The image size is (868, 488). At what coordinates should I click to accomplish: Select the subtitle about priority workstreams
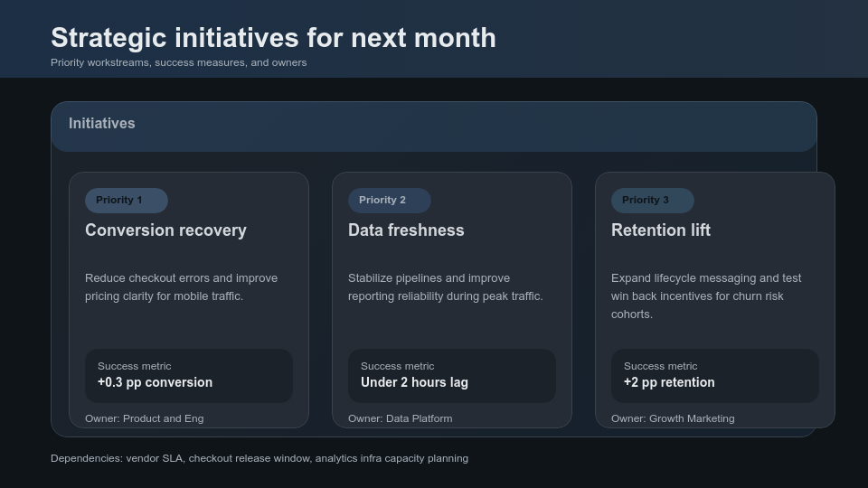178,62
